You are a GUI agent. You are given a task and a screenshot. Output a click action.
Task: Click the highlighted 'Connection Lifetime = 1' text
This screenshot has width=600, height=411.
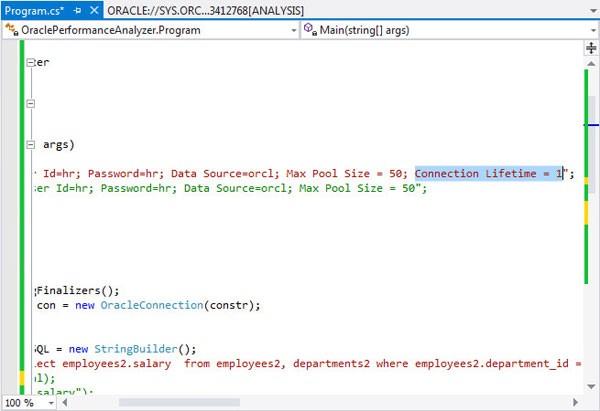[x=489, y=174]
